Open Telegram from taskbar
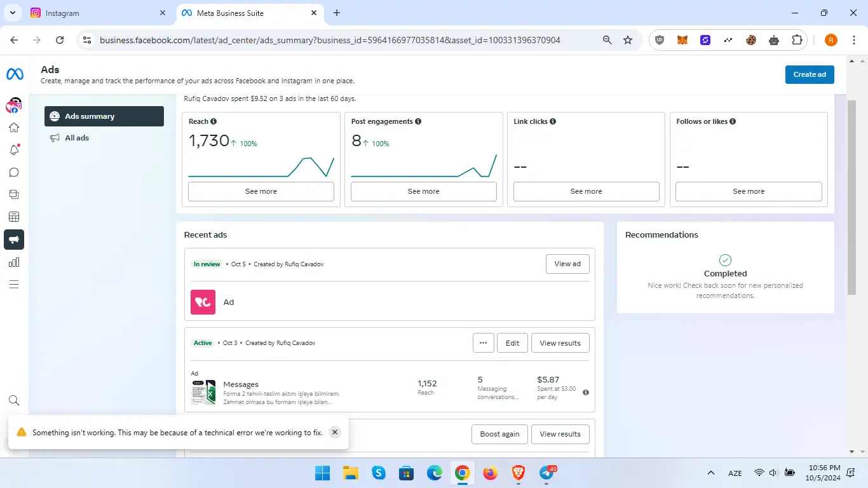868x488 pixels. click(x=546, y=473)
